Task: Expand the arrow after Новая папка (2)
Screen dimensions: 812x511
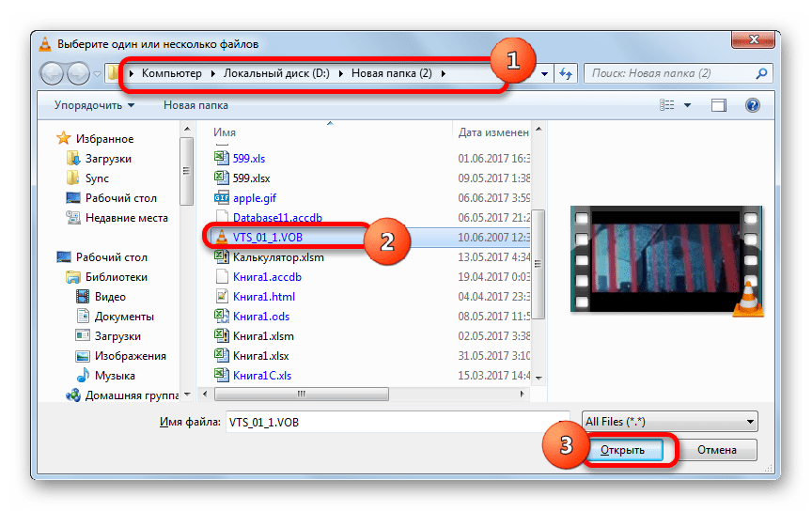Action: [x=444, y=73]
